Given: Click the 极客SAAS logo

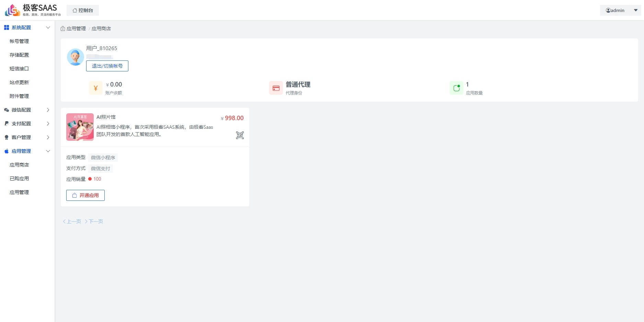Looking at the screenshot, I should tap(33, 10).
